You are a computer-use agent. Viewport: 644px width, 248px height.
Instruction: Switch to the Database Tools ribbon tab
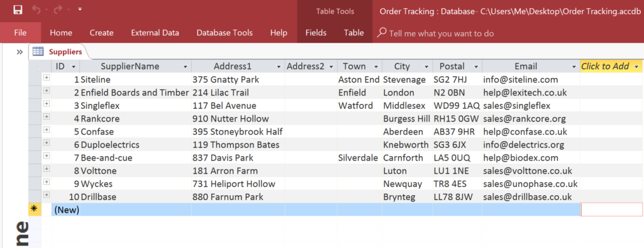pyautogui.click(x=225, y=33)
